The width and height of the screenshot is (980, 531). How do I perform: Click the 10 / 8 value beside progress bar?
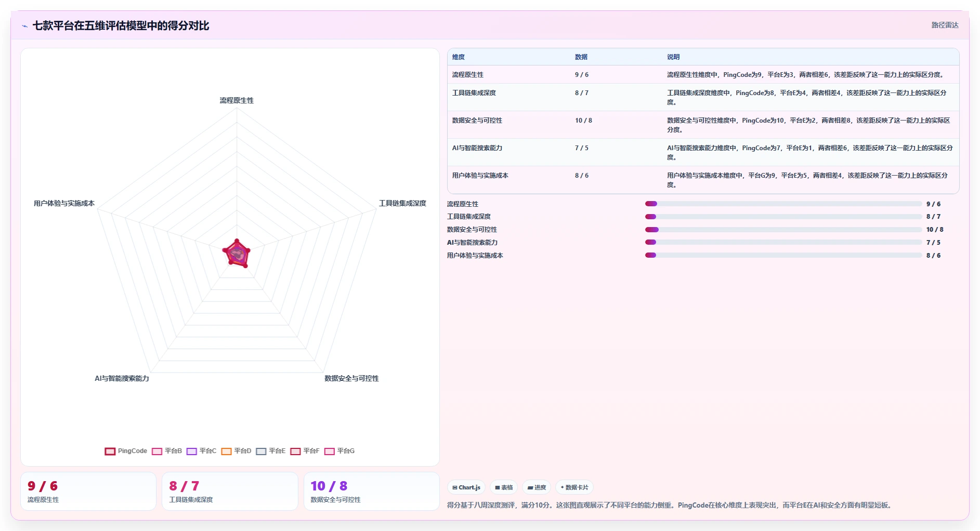(x=934, y=230)
